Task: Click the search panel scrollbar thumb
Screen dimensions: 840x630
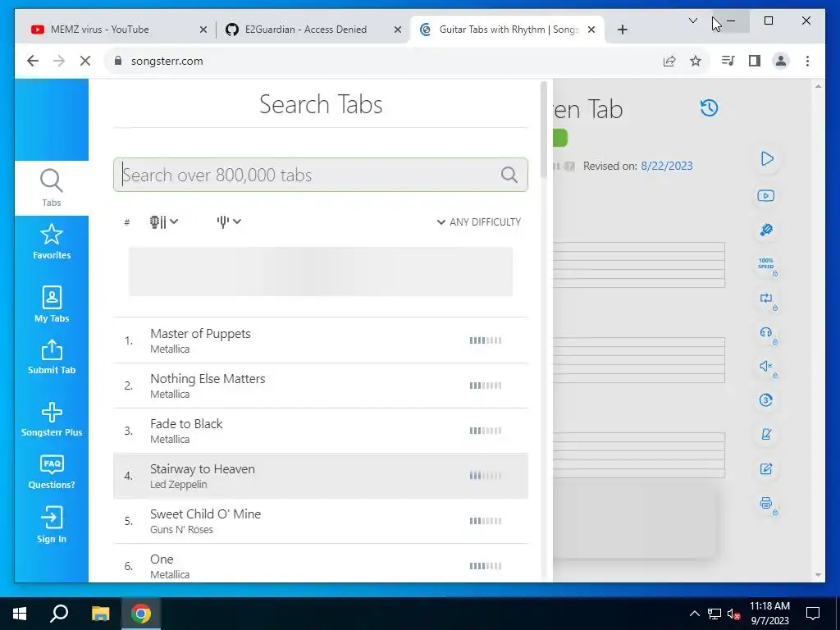Action: click(x=544, y=130)
